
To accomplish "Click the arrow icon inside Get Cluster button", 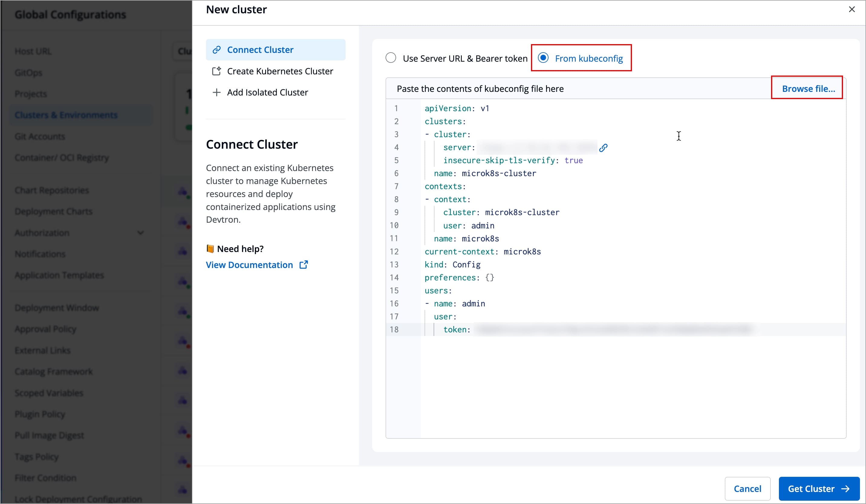I will click(845, 489).
